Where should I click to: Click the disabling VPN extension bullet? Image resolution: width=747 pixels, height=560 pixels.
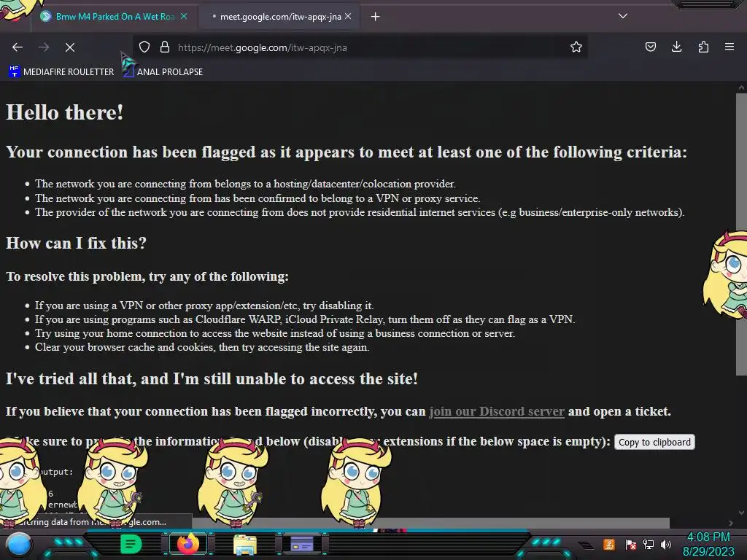click(204, 306)
